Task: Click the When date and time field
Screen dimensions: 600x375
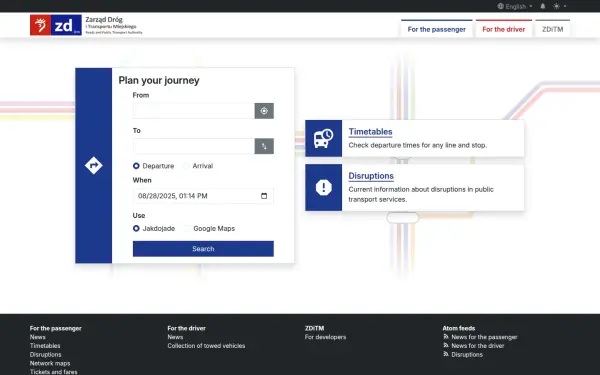Action: coord(203,196)
